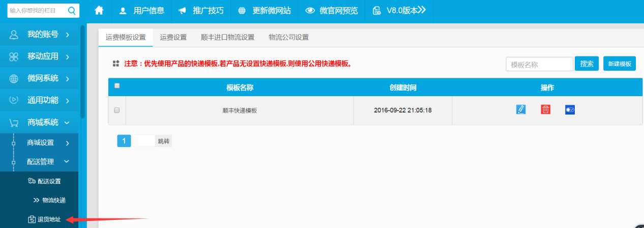Screen dimensions: 644x228
Task: Click the 搜索 button
Action: coord(587,64)
